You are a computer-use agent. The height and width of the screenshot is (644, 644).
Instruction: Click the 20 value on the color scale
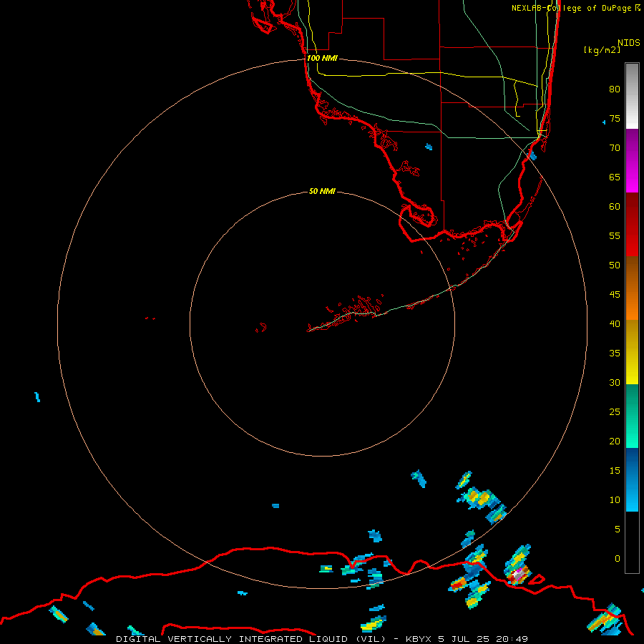pyautogui.click(x=615, y=441)
